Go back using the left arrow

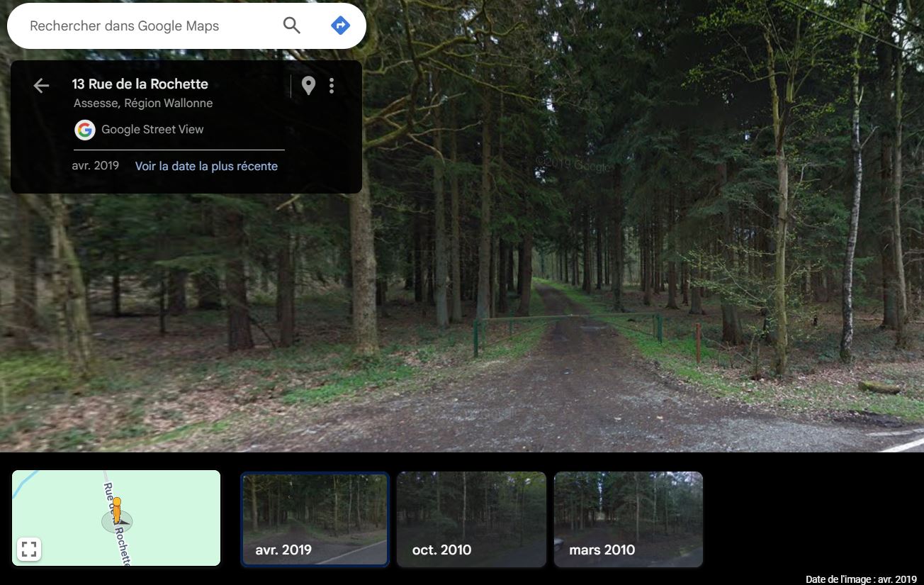pos(41,86)
